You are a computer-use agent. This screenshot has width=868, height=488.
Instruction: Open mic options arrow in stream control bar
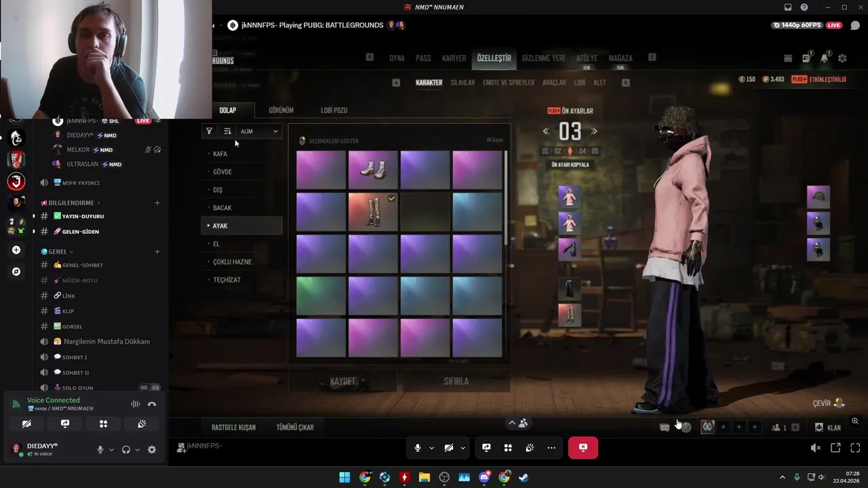point(431,448)
